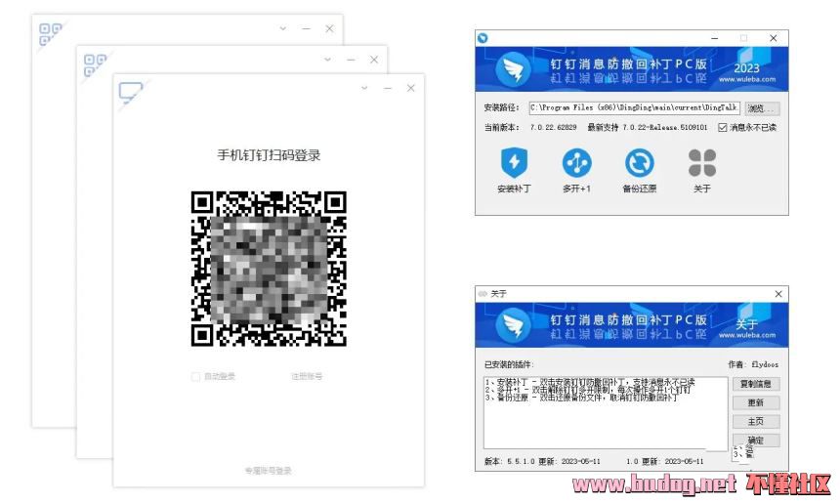Viewport: 840px width, 504px height.
Task: Click the 多开+1 multi-instance icon
Action: [576, 162]
